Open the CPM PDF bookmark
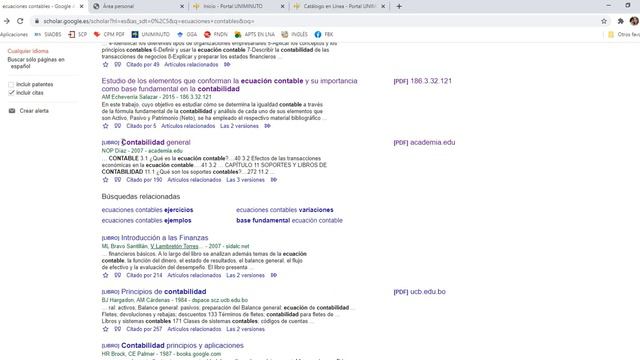The image size is (640, 360). pyautogui.click(x=109, y=35)
